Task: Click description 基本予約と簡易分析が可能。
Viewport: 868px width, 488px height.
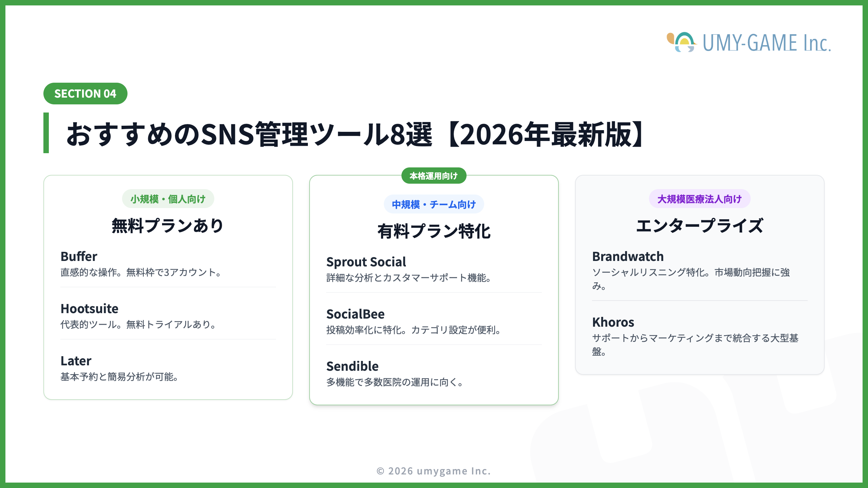Action: point(120,377)
